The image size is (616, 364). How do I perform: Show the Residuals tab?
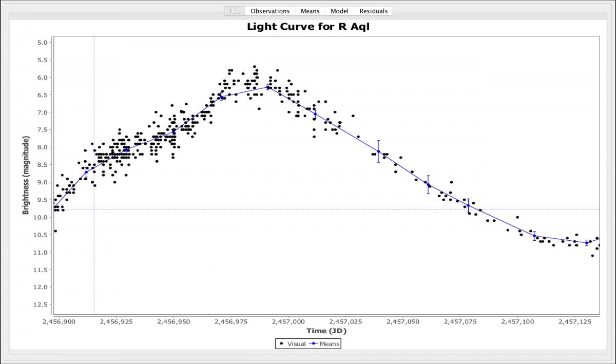click(x=374, y=11)
